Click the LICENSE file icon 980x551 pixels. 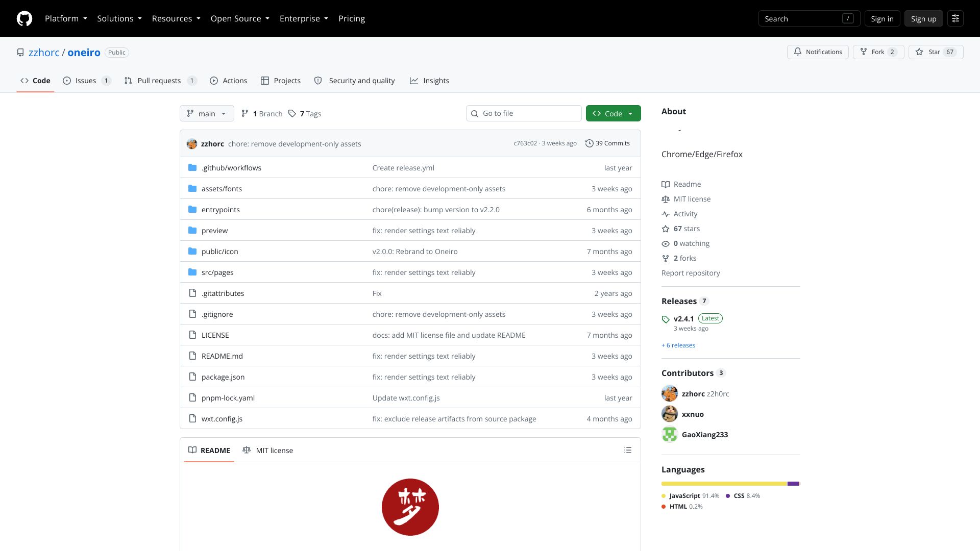click(192, 335)
